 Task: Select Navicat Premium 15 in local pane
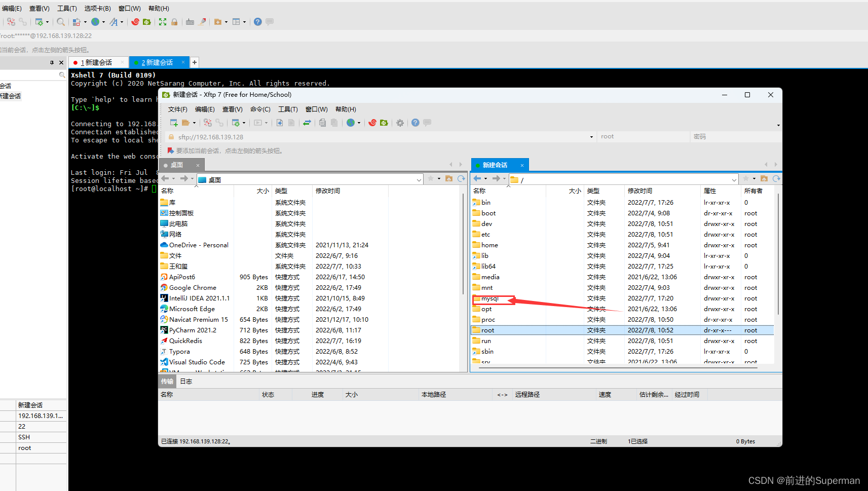click(x=198, y=320)
